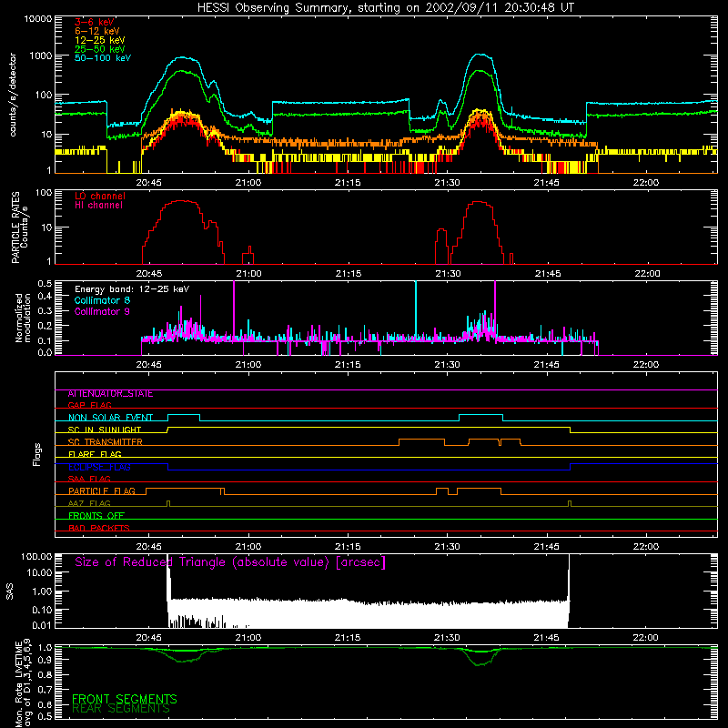This screenshot has width=728, height=728.
Task: Click the '22:00' time label under the particle rates panel
Action: [x=647, y=274]
